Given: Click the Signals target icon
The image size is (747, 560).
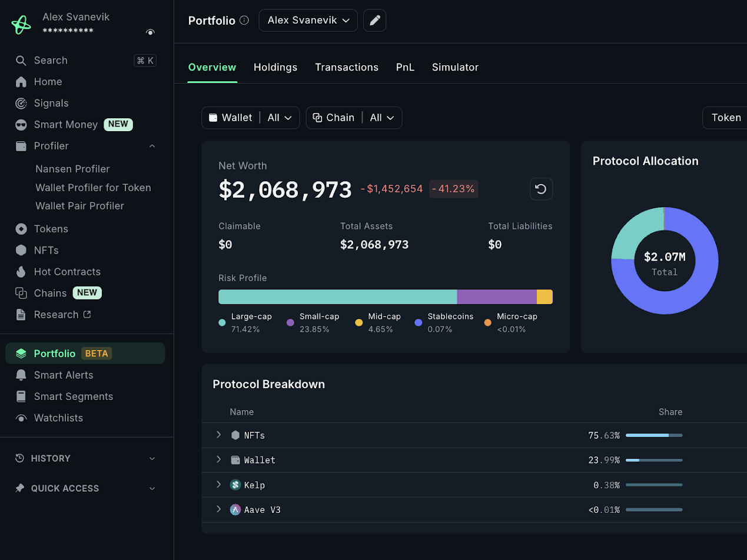Looking at the screenshot, I should [21, 104].
